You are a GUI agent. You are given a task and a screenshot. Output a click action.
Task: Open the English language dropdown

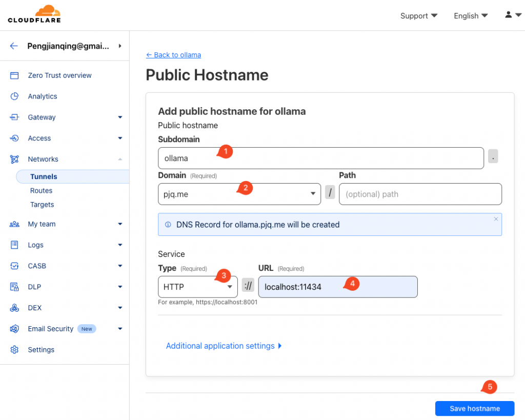pyautogui.click(x=470, y=16)
